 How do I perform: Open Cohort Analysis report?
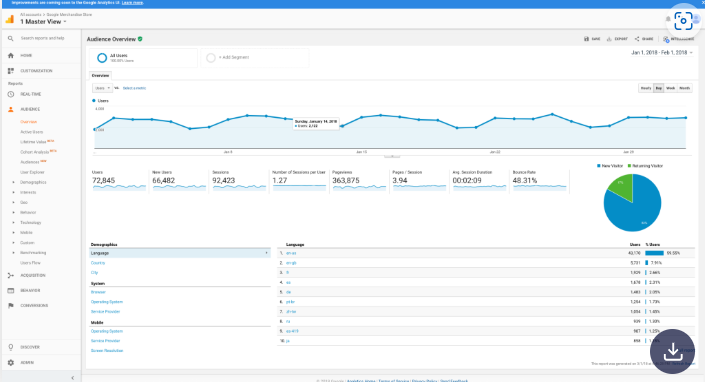[35, 152]
